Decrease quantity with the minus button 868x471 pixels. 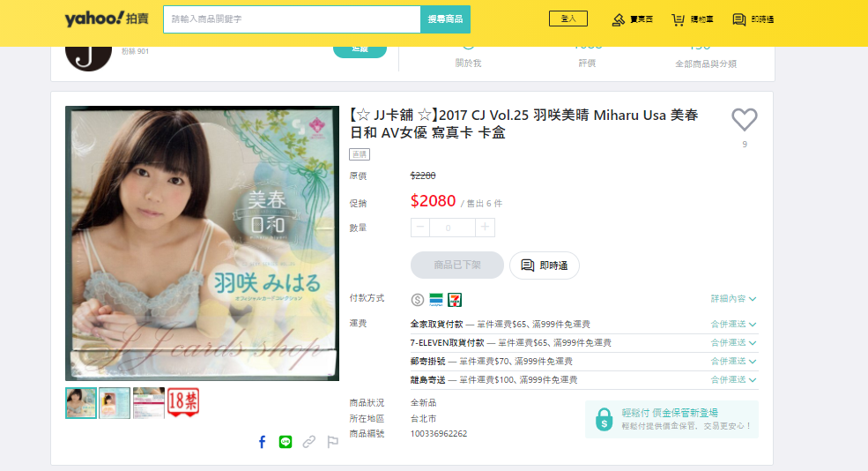pyautogui.click(x=420, y=228)
